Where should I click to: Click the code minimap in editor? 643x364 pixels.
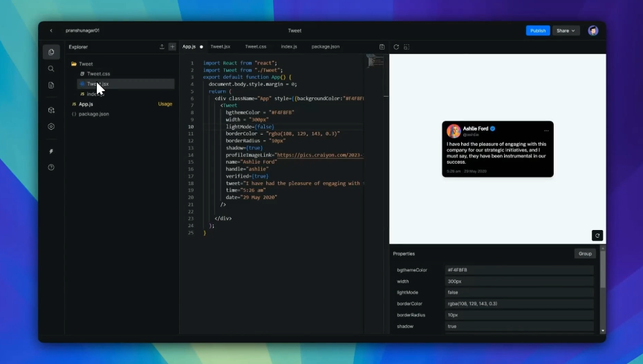(x=375, y=61)
